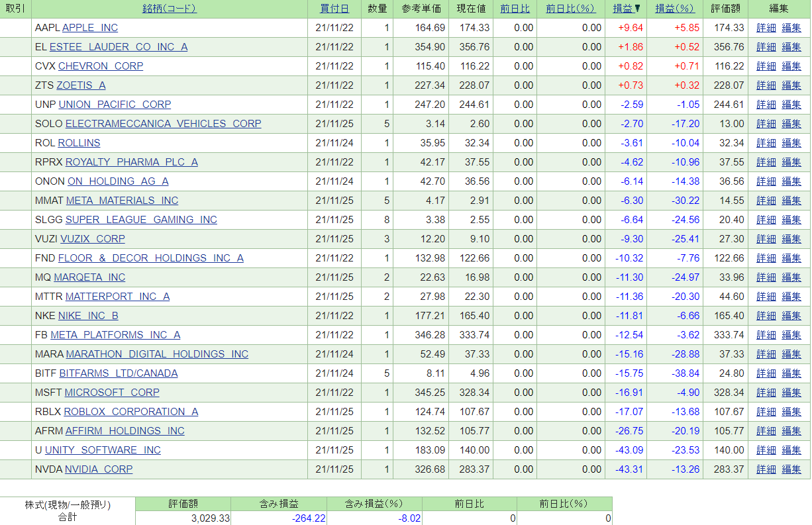Open the NIKE_INC_B stock link
This screenshot has height=525, width=812.
click(x=88, y=316)
